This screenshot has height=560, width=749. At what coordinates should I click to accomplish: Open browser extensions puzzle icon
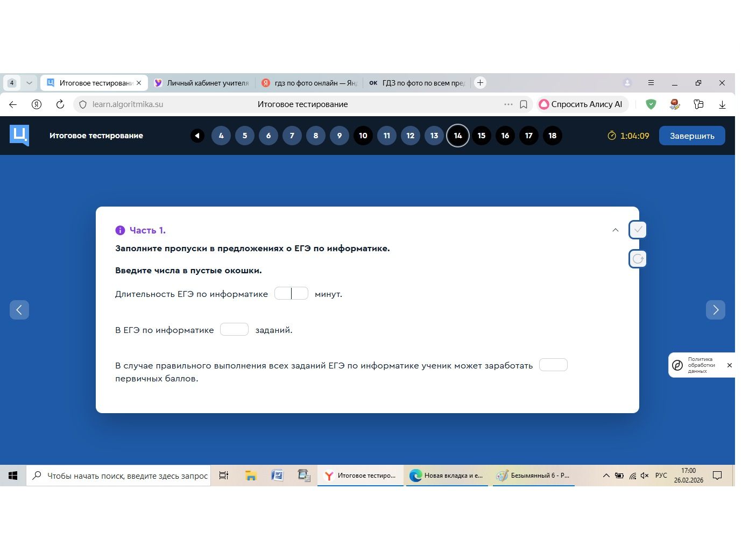click(x=698, y=104)
